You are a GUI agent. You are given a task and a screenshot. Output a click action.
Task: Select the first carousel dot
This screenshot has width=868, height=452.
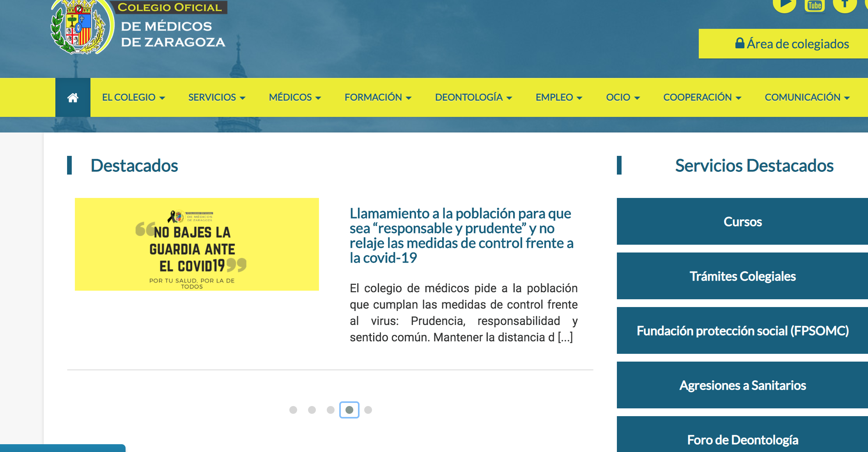293,410
